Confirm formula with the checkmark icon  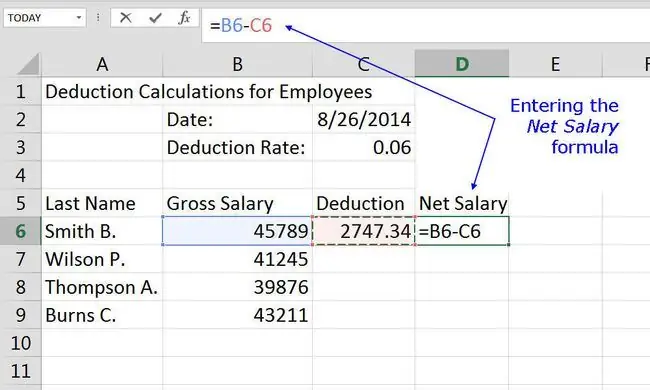pos(155,18)
